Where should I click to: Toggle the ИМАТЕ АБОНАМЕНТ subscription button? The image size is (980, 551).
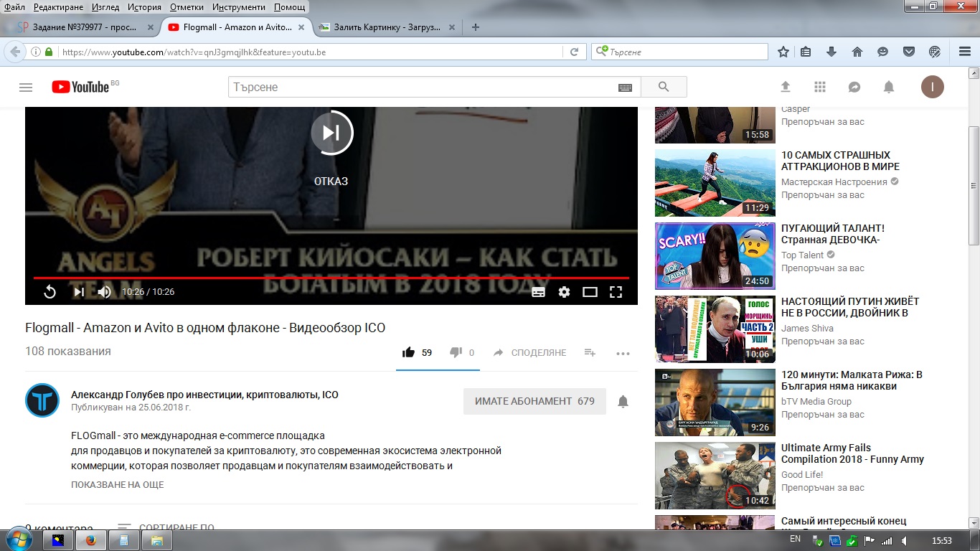click(534, 401)
